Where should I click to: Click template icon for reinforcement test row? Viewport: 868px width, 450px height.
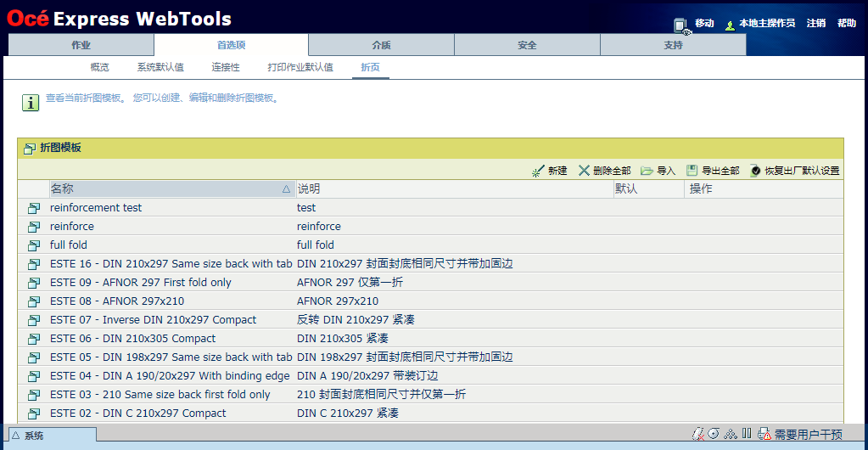tap(34, 208)
